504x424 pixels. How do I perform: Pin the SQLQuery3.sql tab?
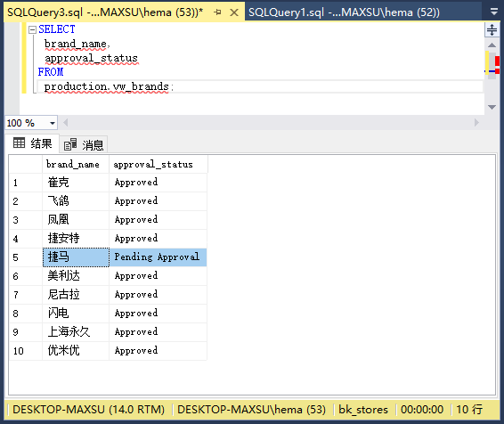pos(217,12)
